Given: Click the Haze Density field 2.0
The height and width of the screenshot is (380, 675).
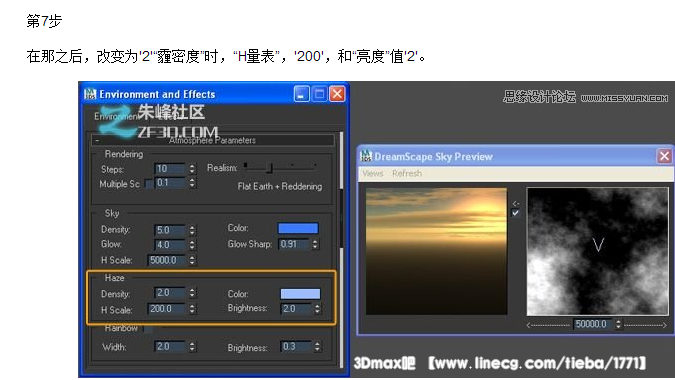Looking at the screenshot, I should tap(170, 293).
